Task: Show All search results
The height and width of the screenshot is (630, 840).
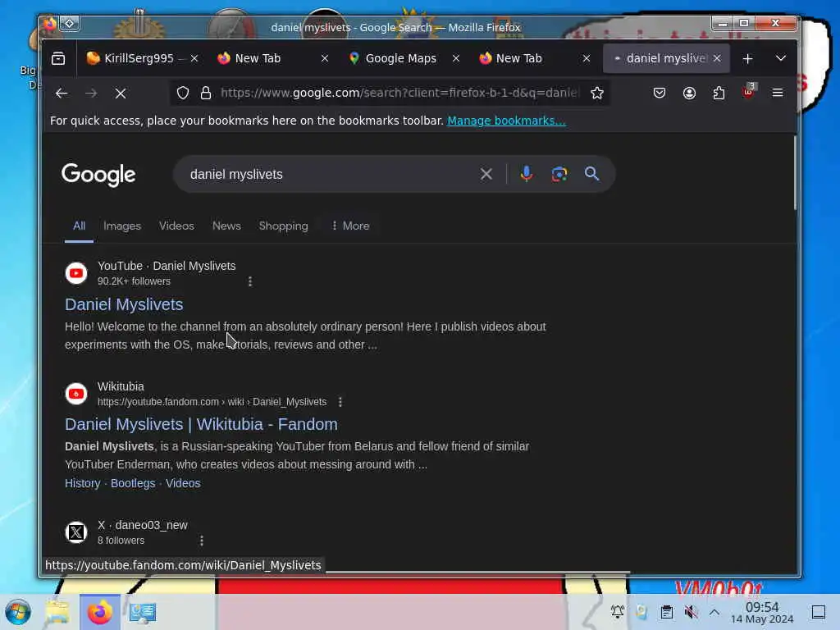Action: [79, 226]
